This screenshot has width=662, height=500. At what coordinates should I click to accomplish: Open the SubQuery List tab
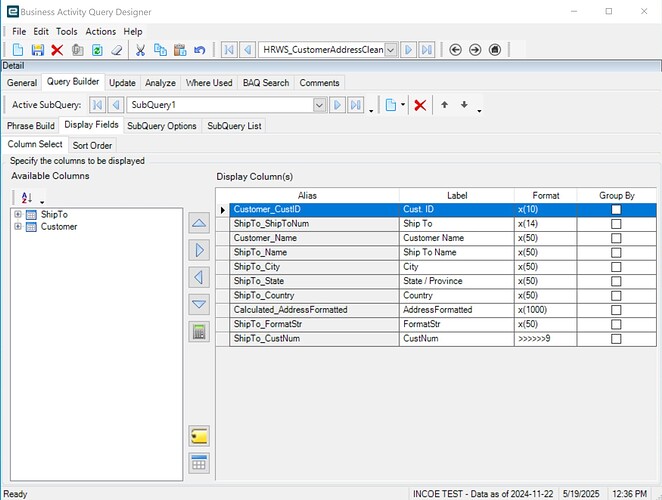point(234,126)
